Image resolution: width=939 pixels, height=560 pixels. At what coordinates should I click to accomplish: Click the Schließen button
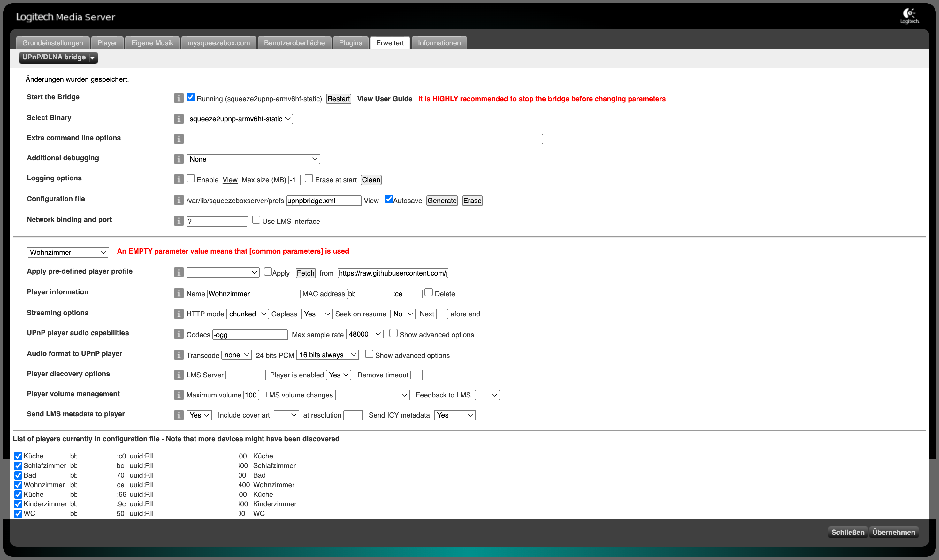tap(848, 533)
